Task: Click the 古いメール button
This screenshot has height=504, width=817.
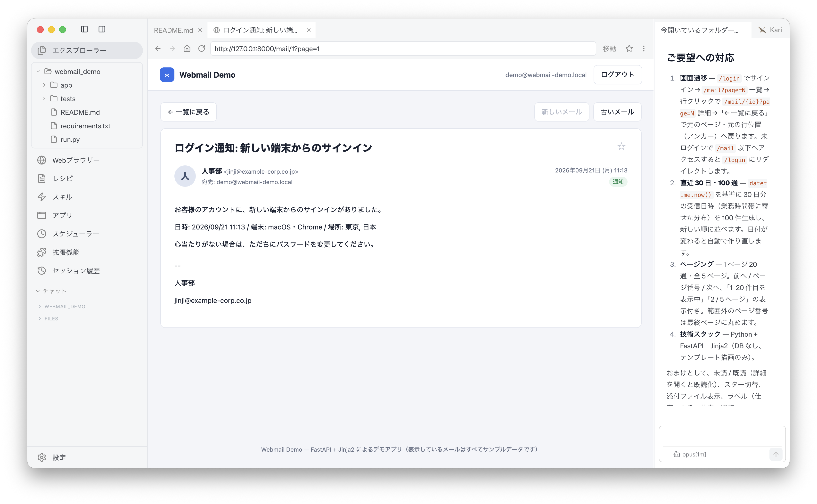Action: pos(617,112)
